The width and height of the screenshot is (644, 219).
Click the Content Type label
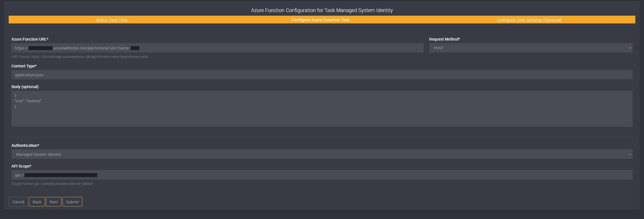coord(24,66)
